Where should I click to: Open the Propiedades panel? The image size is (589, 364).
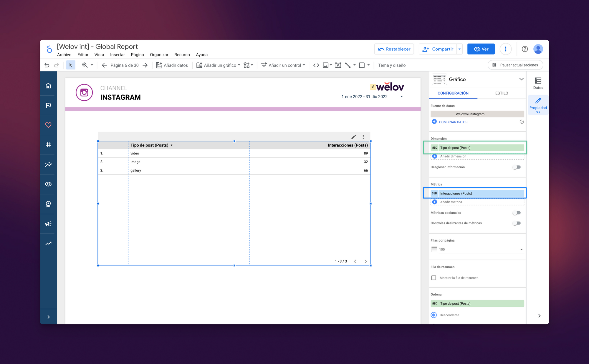pos(538,105)
